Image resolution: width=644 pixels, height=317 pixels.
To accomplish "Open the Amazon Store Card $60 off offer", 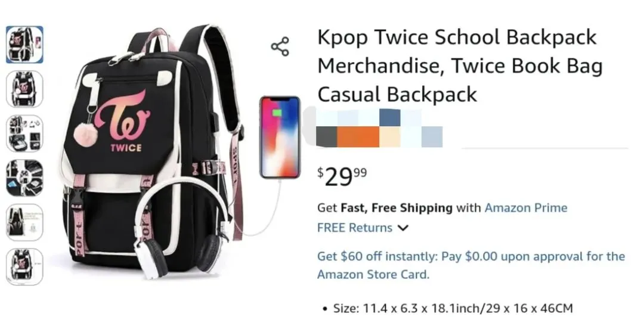I will pos(471,265).
